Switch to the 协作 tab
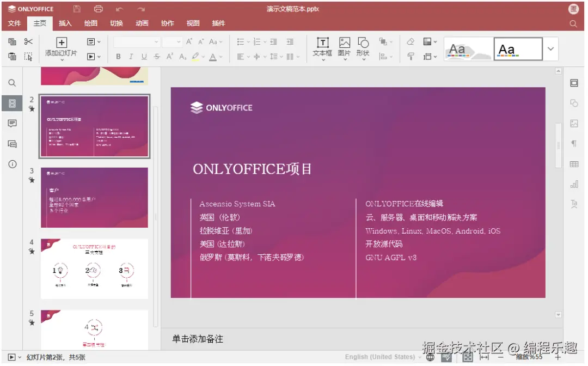 (168, 23)
